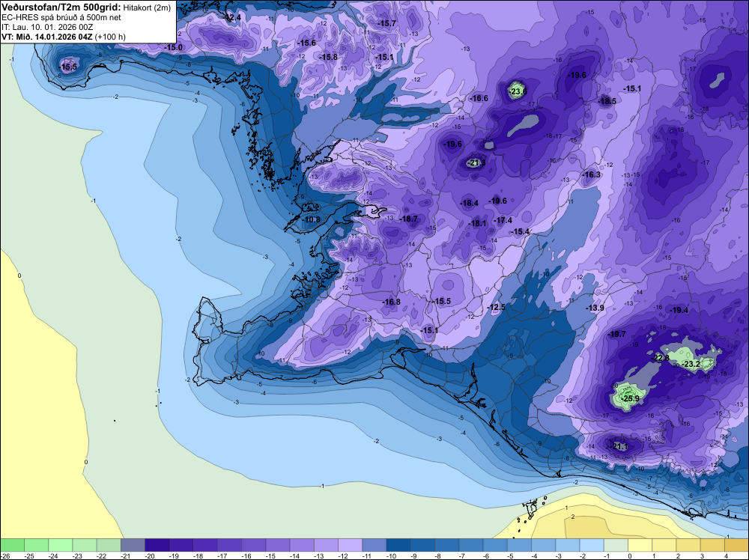Click the -12.5 temperature label
The width and height of the screenshot is (749, 560).
click(x=497, y=308)
